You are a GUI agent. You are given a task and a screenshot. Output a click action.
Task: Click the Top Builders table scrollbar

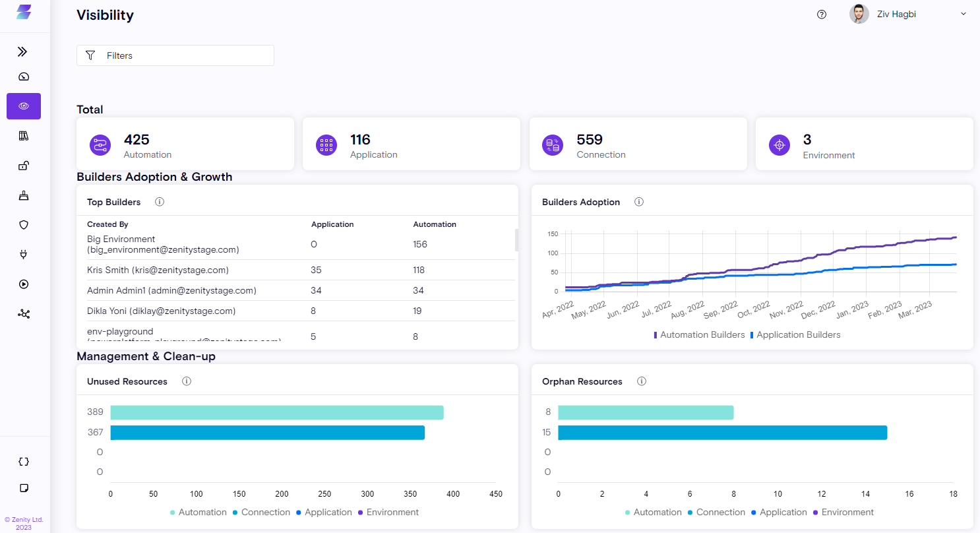pyautogui.click(x=516, y=240)
